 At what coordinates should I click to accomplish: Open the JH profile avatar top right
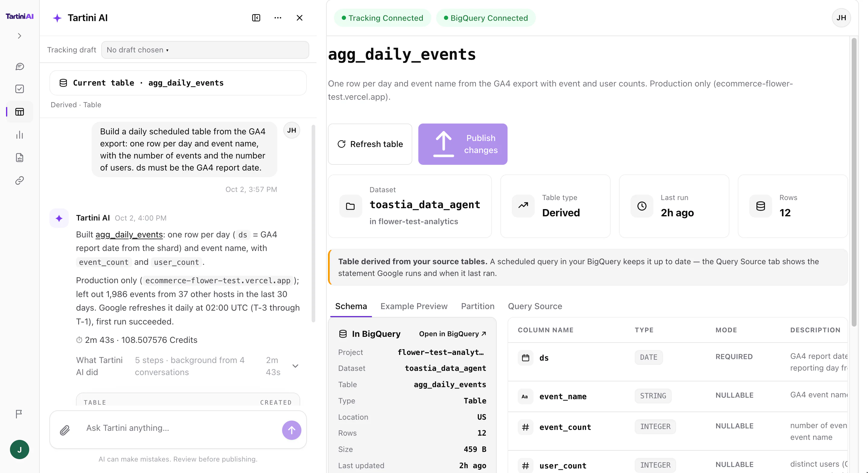point(841,18)
